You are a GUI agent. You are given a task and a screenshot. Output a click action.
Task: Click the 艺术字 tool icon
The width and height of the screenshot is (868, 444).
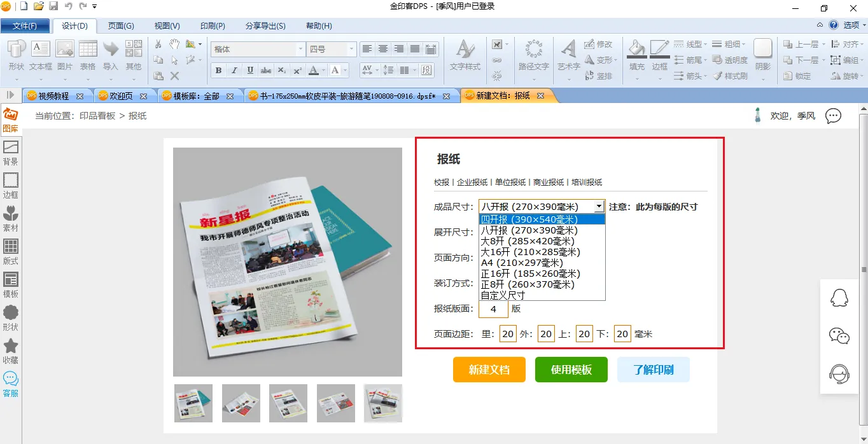[x=568, y=55]
